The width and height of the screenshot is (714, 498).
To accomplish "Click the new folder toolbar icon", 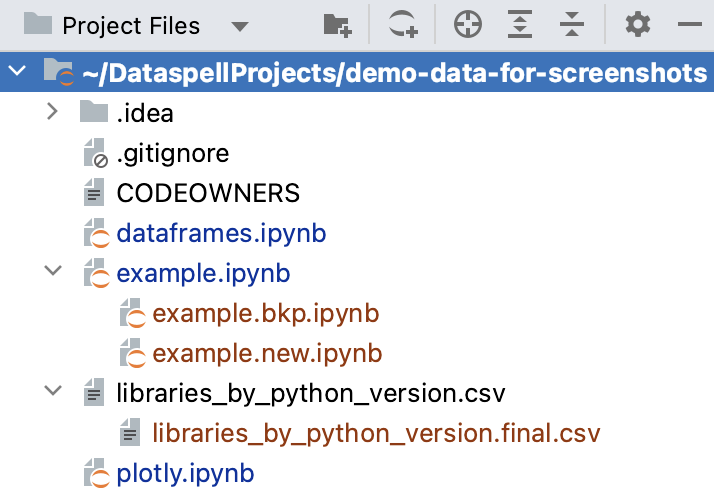I will [x=338, y=25].
